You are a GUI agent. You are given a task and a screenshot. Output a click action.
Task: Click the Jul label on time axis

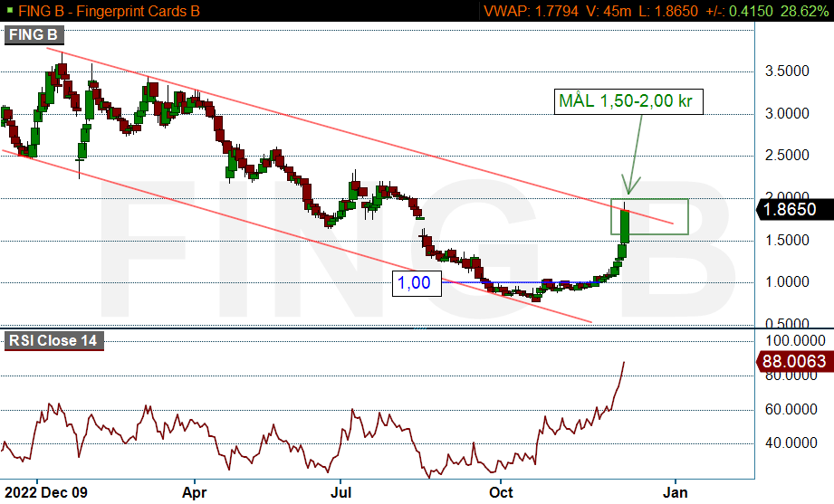click(x=341, y=492)
